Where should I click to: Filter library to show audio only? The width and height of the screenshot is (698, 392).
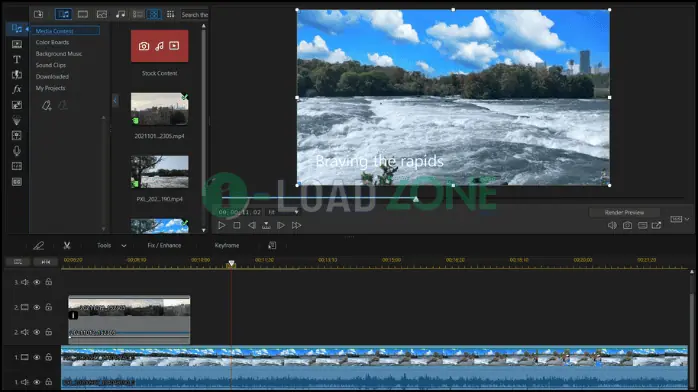click(120, 14)
